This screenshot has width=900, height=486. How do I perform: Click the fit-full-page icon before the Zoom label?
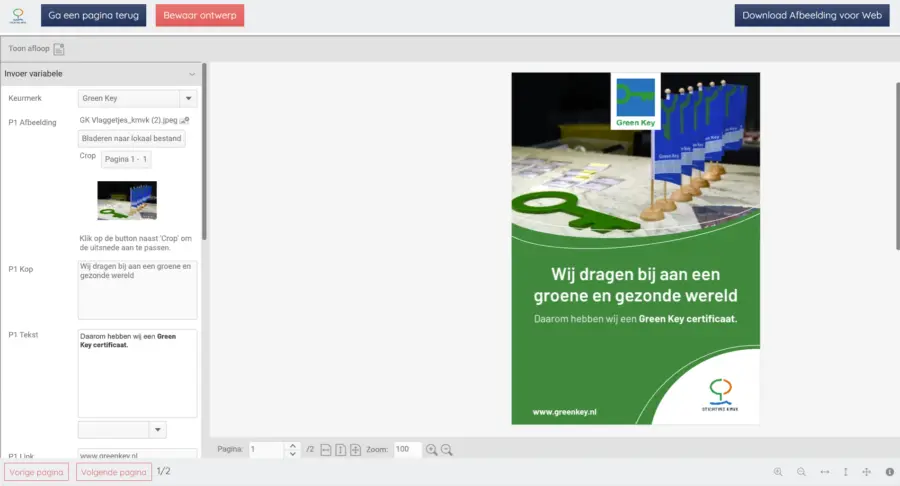(x=355, y=450)
